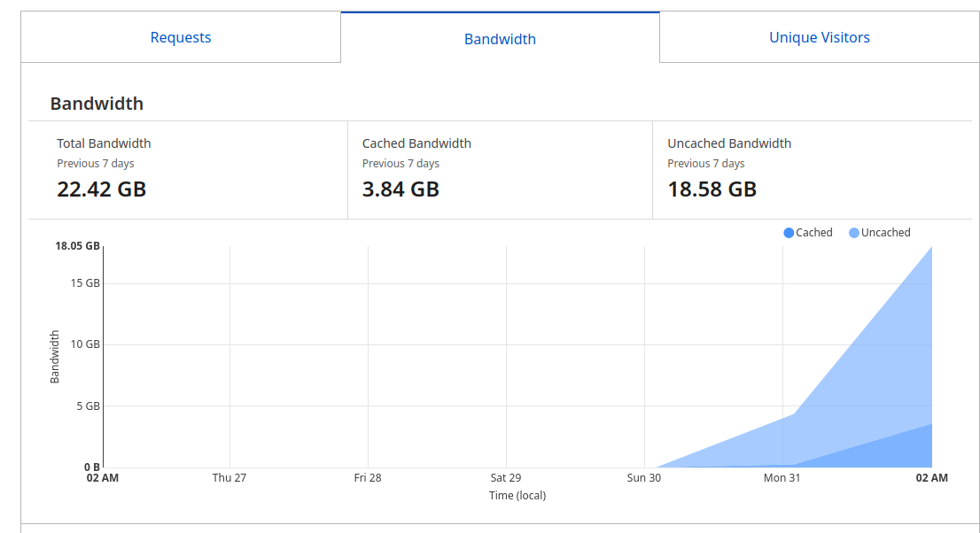Click the 18.05 GB axis maximum label
Viewport: 980px width, 533px height.
77,246
